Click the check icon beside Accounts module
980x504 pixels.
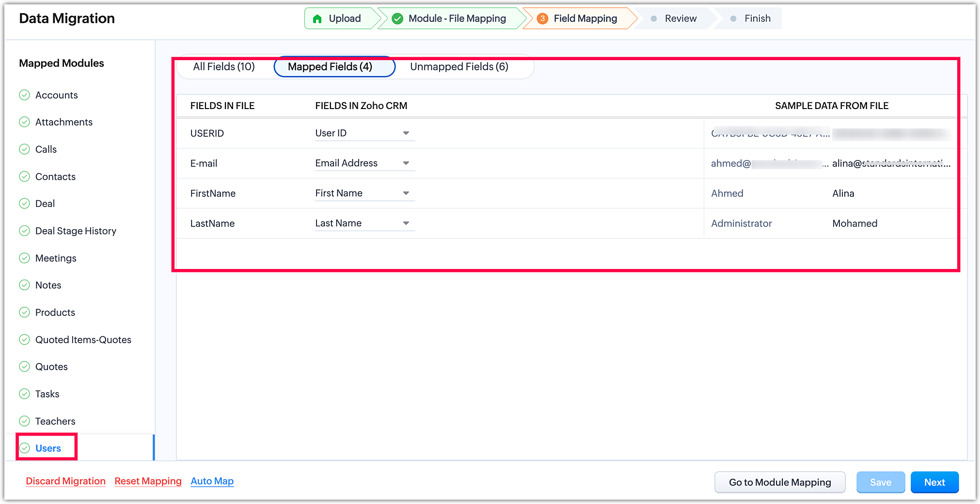[x=24, y=95]
